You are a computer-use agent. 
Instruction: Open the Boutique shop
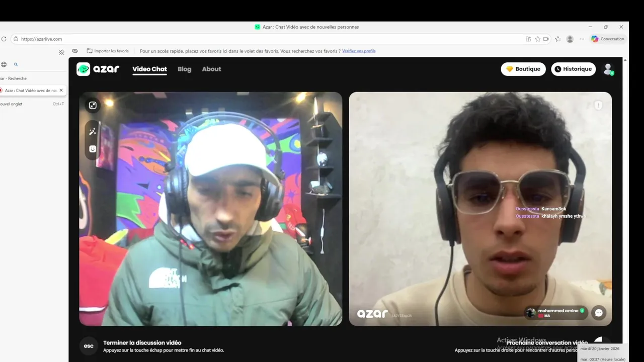tap(523, 69)
